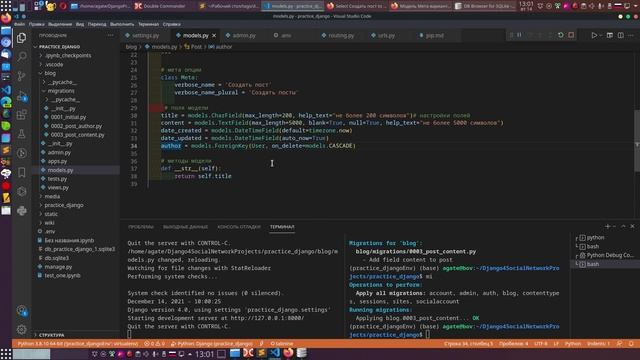Open editor More Actions ellipsis

[631, 36]
